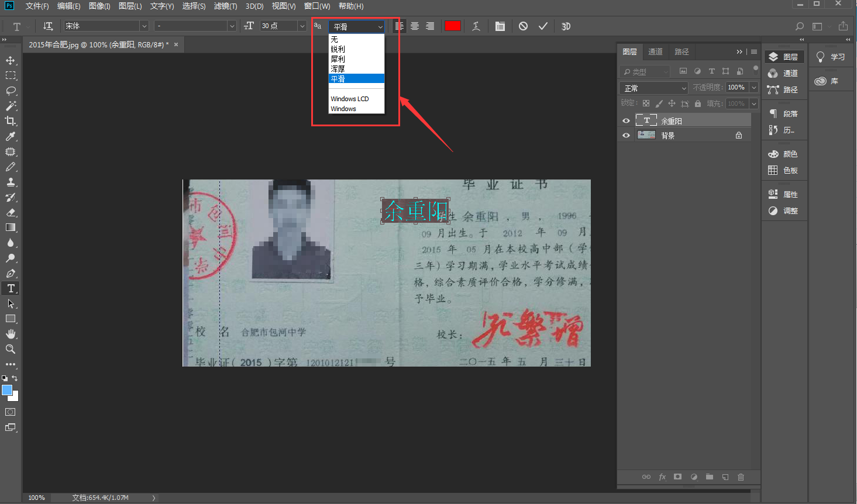Switch to the 通道 tab in layers panel
The height and width of the screenshot is (504, 857).
655,52
